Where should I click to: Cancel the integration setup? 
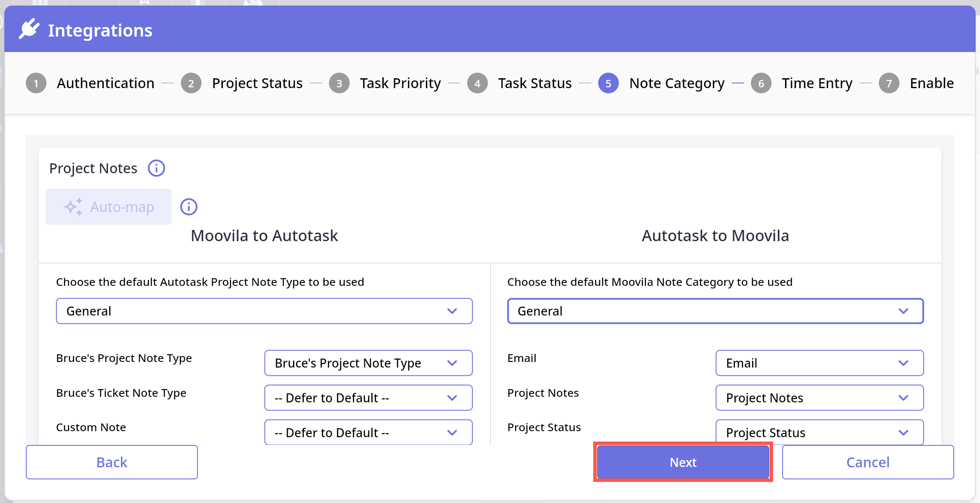tap(867, 462)
